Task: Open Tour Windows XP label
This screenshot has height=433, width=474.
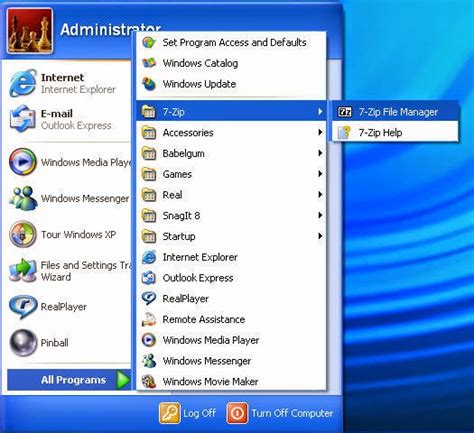Action: pos(78,234)
